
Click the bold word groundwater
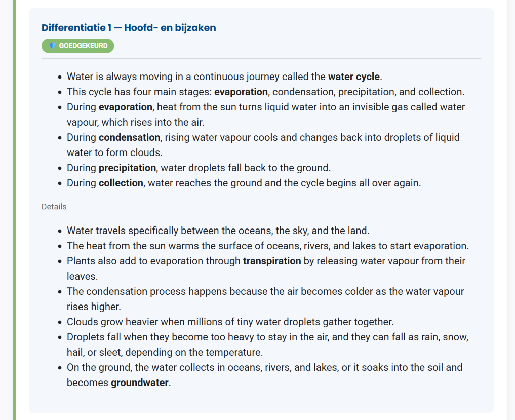pyautogui.click(x=140, y=383)
